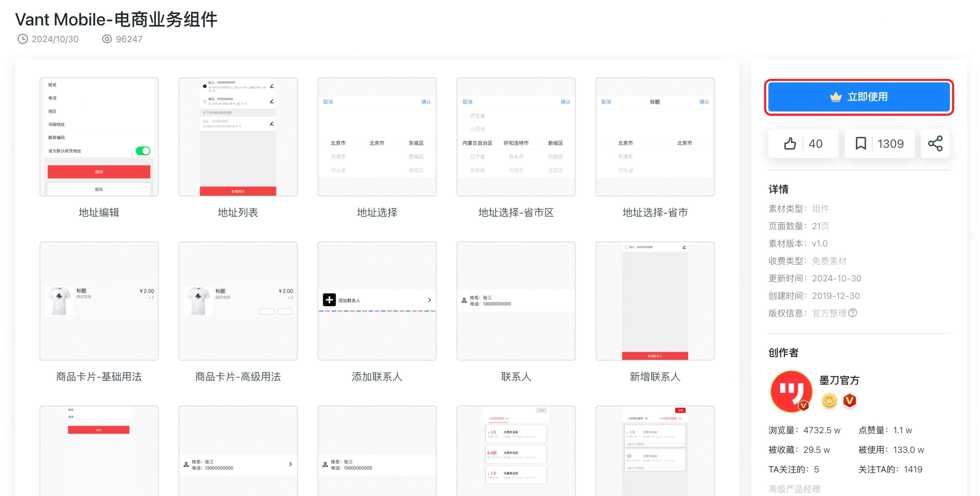Click the 关注TA的 1419 stat

click(x=890, y=469)
